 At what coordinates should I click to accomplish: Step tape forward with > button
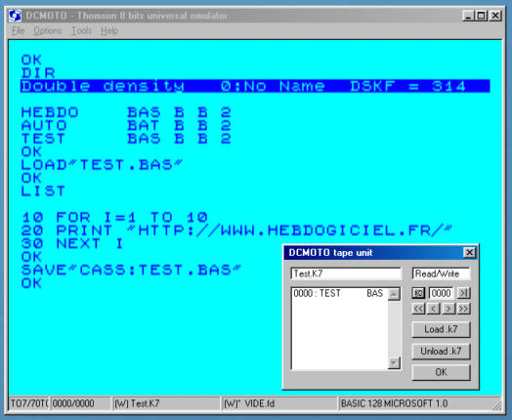448,309
